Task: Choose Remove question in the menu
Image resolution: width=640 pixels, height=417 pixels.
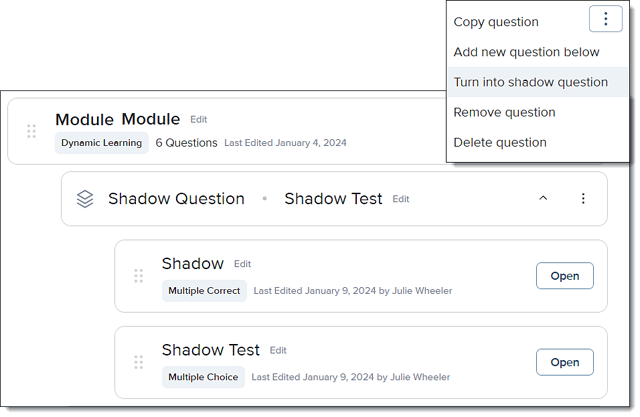Action: [x=504, y=112]
